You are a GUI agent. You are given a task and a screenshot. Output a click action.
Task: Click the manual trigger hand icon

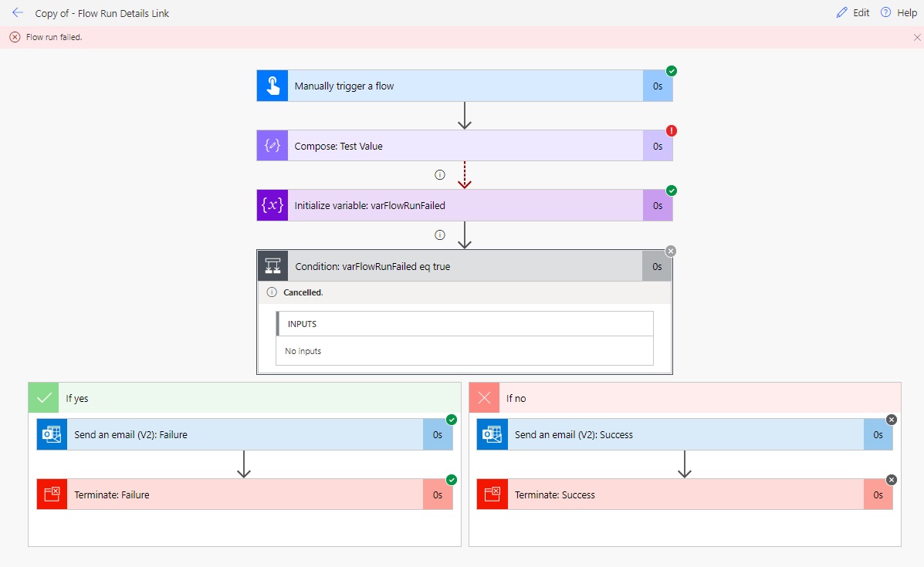click(272, 86)
